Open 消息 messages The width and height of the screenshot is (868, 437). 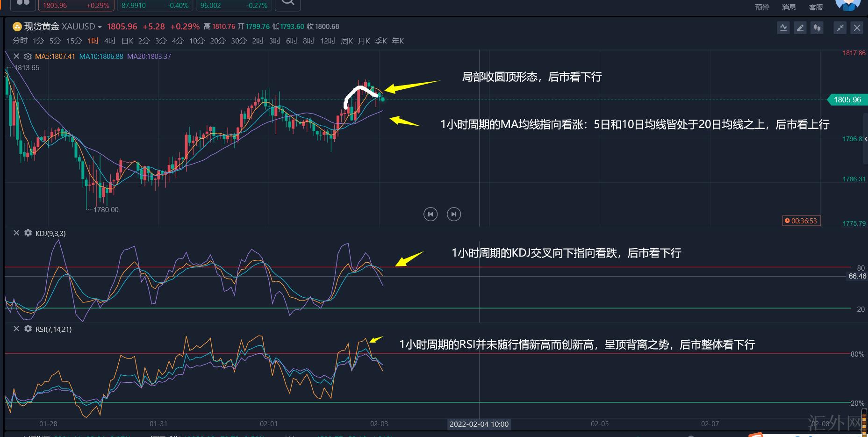(x=789, y=7)
